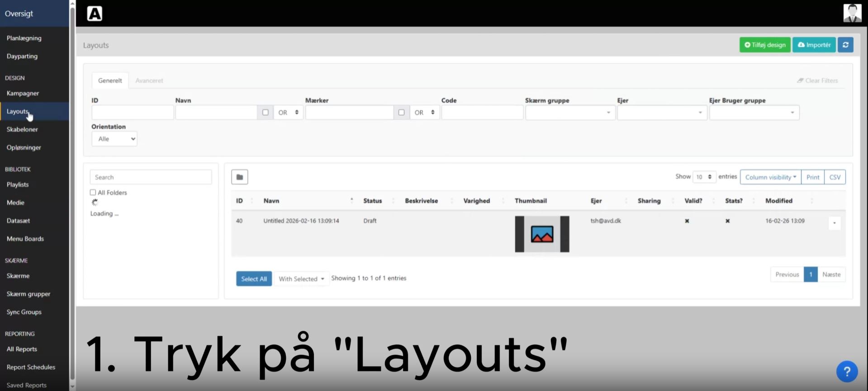Image resolution: width=868 pixels, height=391 pixels.
Task: Expand the Skærm gruppe dropdown
Action: coord(570,113)
